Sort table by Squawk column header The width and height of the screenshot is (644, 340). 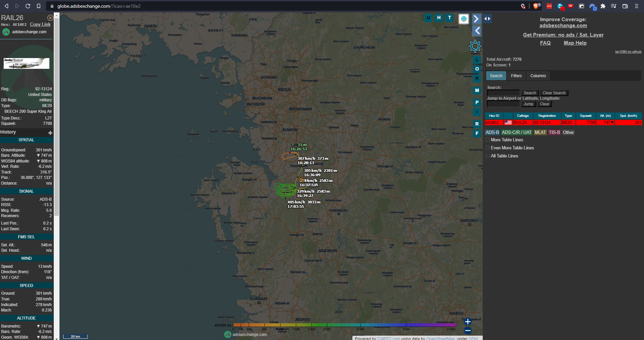click(x=586, y=116)
